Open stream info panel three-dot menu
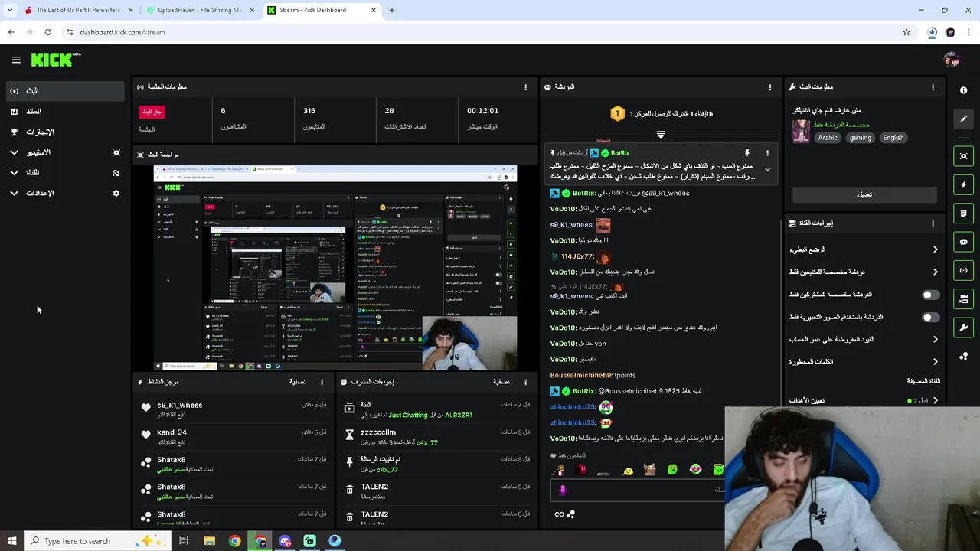 click(933, 87)
